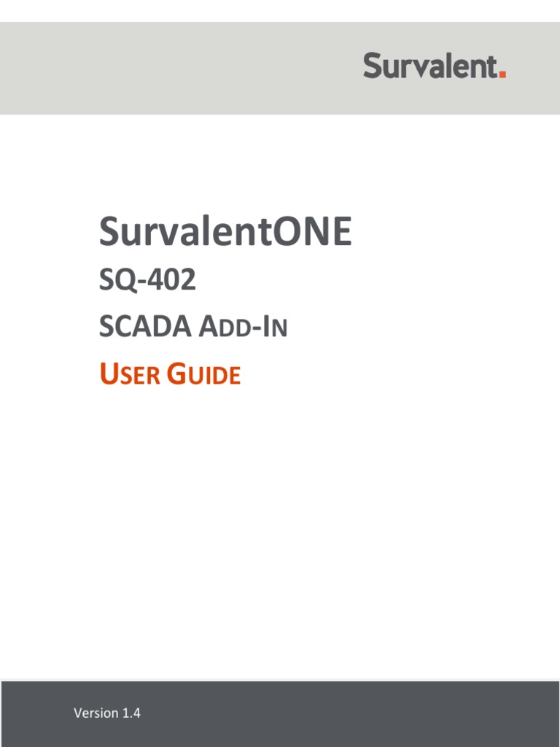Click the letter S in the Survalent logo
This screenshot has width=560, height=747.
(373, 66)
